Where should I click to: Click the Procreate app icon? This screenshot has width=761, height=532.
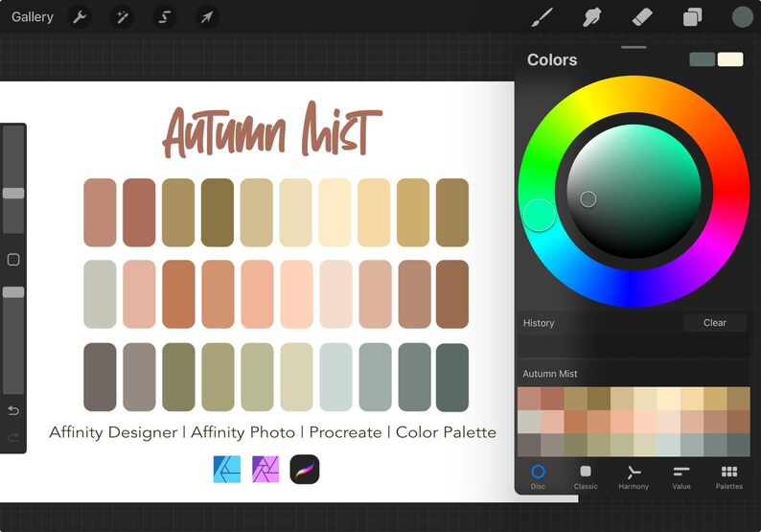pyautogui.click(x=304, y=469)
